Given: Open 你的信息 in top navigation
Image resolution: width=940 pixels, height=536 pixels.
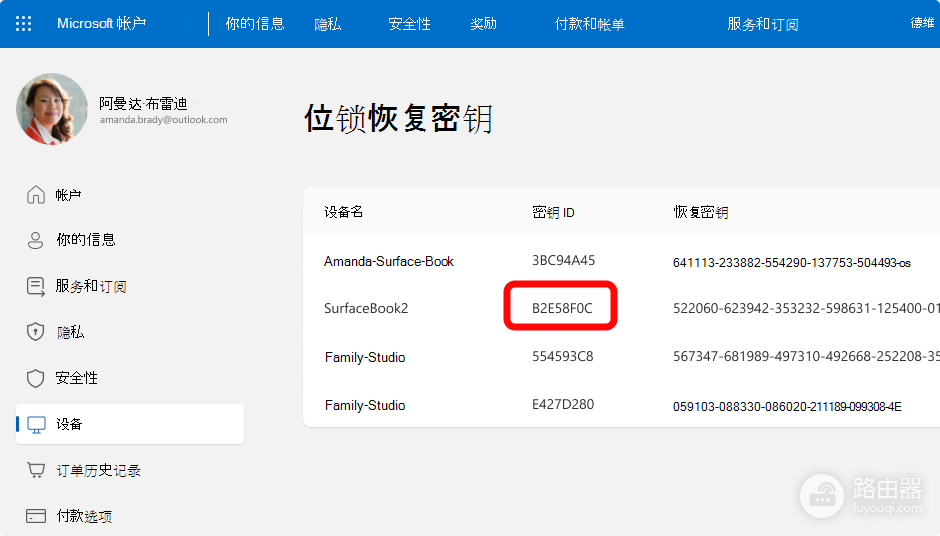Looking at the screenshot, I should pos(255,24).
